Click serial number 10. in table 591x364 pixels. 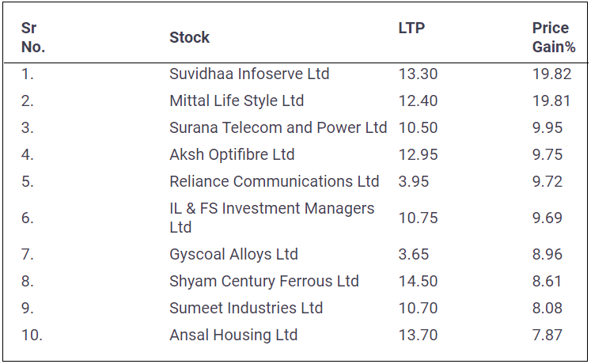click(32, 336)
